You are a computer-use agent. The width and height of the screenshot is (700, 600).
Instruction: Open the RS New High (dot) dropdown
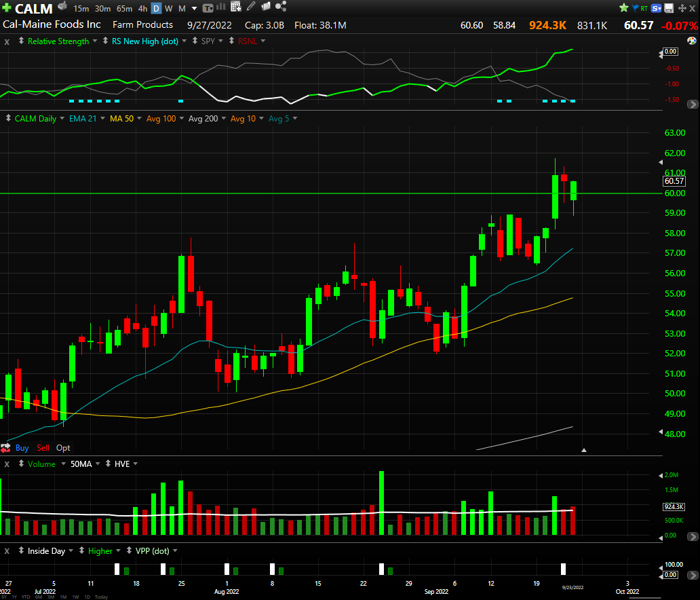point(184,41)
